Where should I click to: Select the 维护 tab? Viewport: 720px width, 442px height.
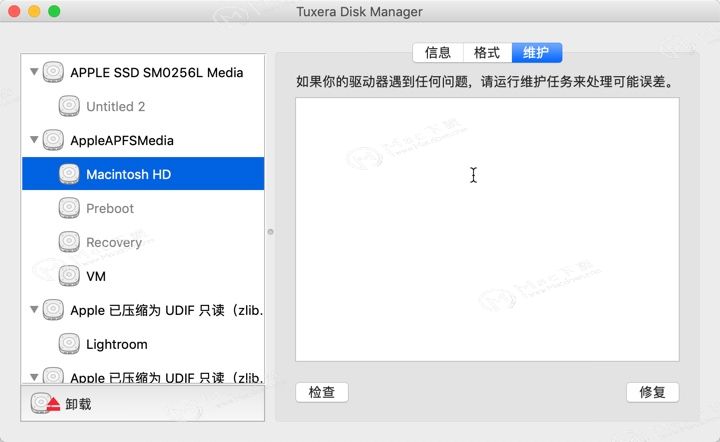537,53
